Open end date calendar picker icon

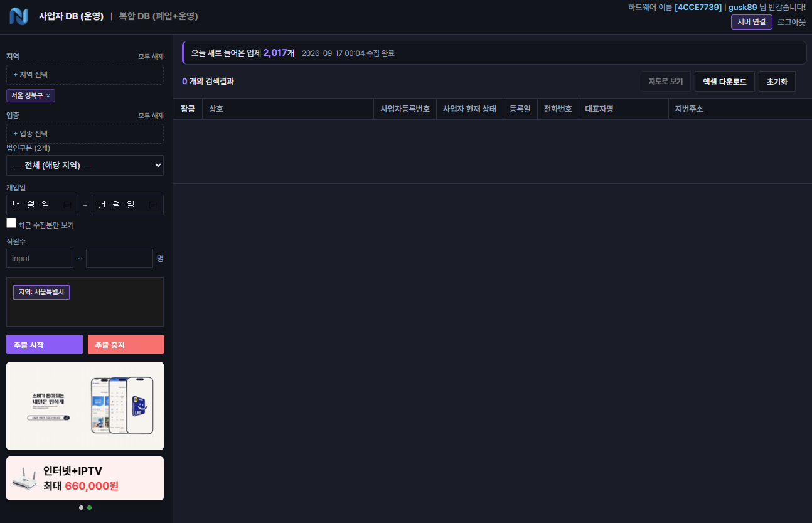(152, 205)
